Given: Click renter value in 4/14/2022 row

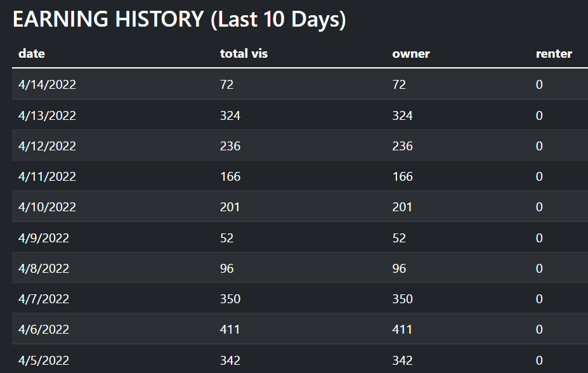Looking at the screenshot, I should click(x=539, y=85).
